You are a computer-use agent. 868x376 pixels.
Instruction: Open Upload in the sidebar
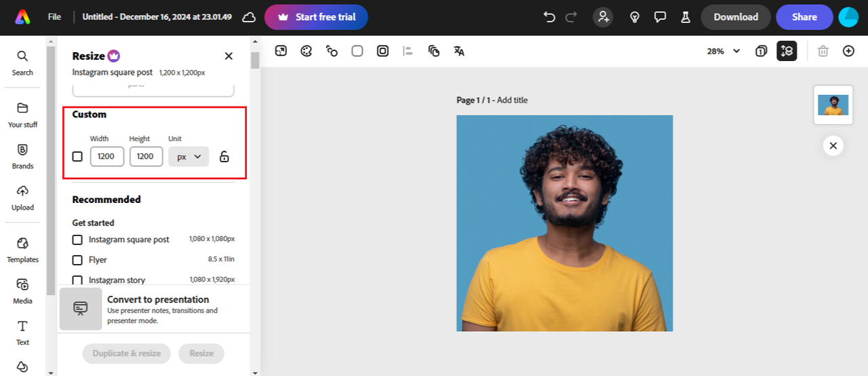[22, 198]
